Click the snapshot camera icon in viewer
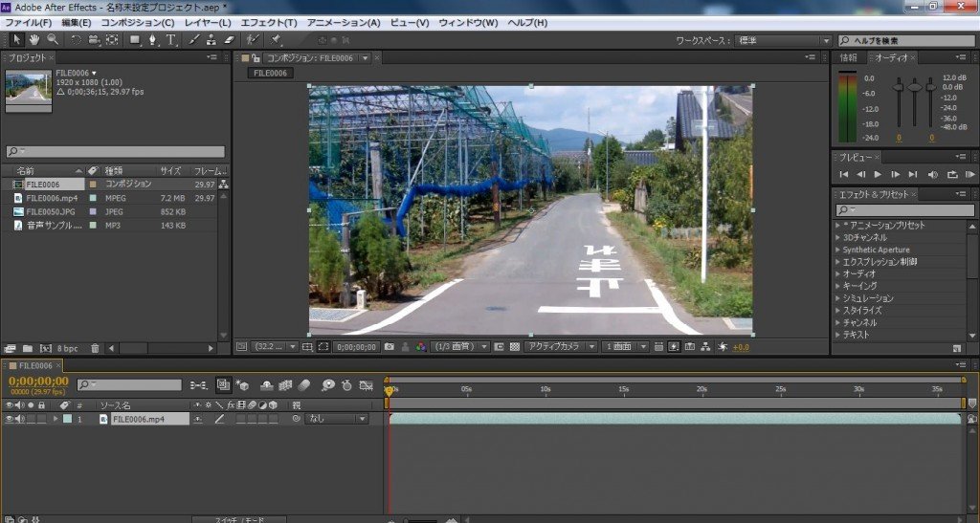This screenshot has height=523, width=980. (x=390, y=346)
